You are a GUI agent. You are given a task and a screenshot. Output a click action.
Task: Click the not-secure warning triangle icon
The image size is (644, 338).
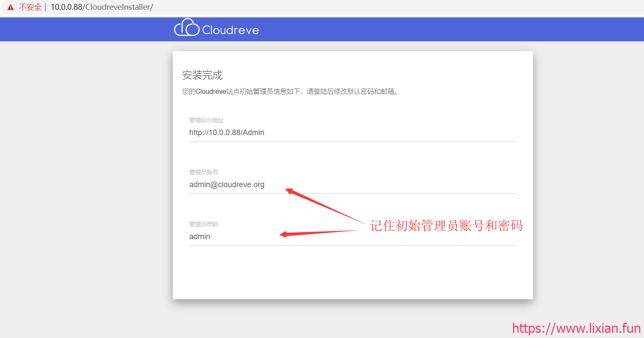coord(11,7)
